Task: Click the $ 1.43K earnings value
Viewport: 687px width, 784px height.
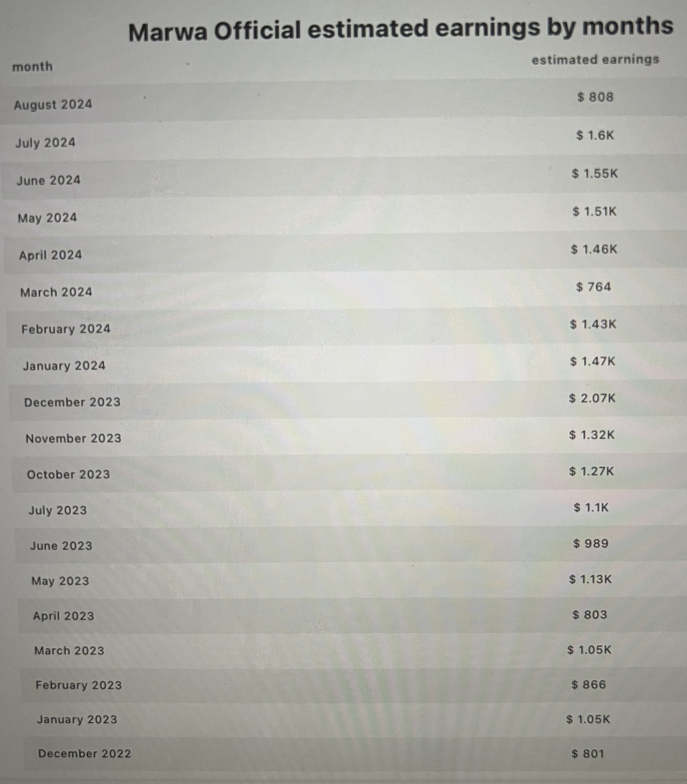Action: [593, 325]
